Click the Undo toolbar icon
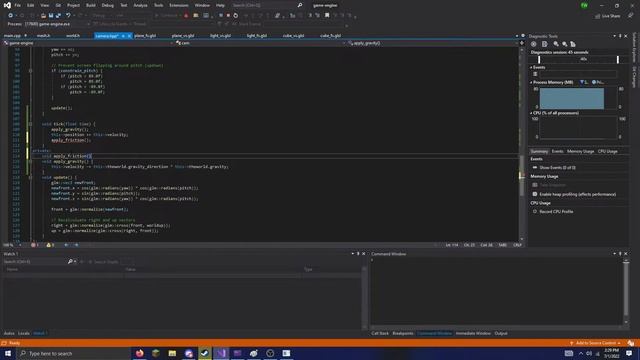640x360 pixels. click(68, 16)
